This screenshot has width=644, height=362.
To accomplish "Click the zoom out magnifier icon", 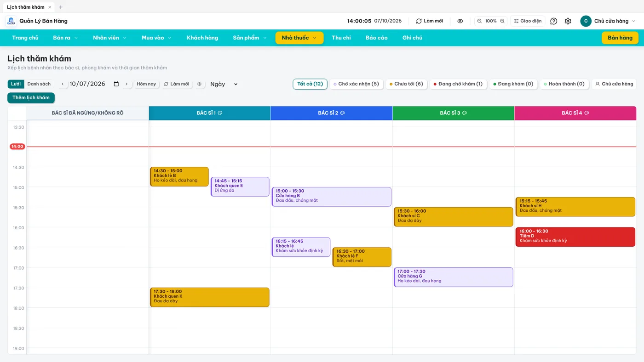I will click(x=479, y=21).
